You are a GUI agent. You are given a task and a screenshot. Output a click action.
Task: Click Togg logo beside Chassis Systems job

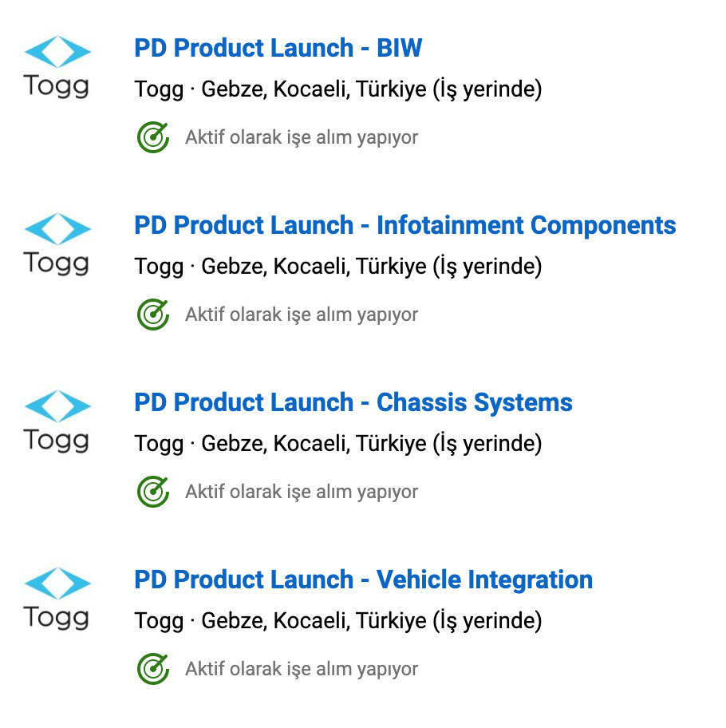point(57,421)
